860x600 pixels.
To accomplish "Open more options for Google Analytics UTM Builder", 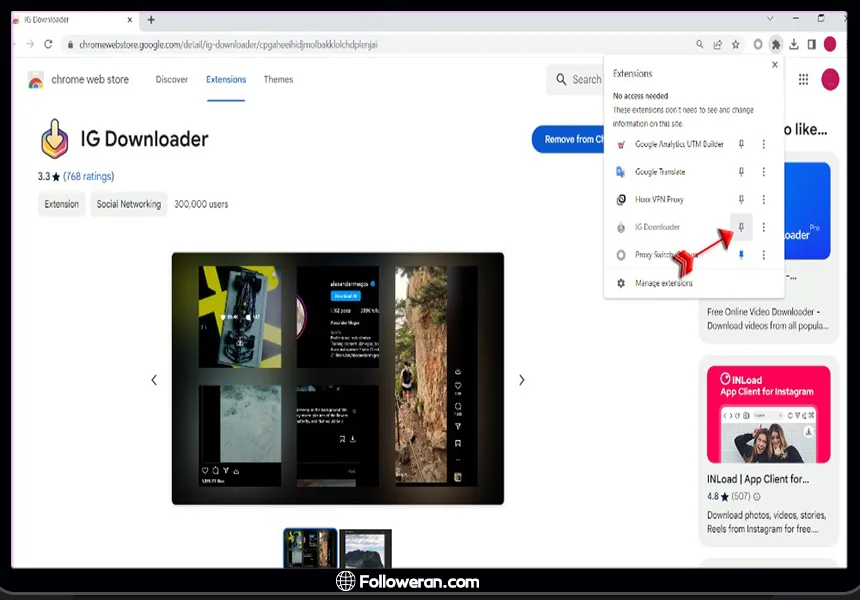I will tap(764, 144).
